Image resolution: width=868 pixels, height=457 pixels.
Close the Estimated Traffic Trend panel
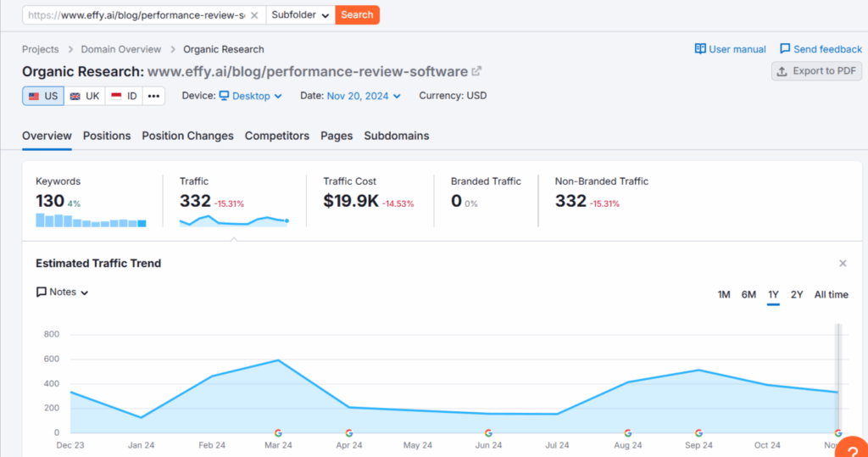[x=843, y=264]
